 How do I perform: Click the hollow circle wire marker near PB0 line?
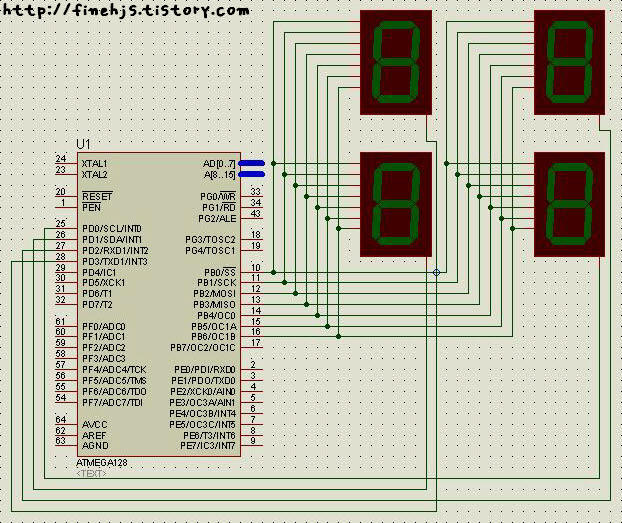point(436,272)
